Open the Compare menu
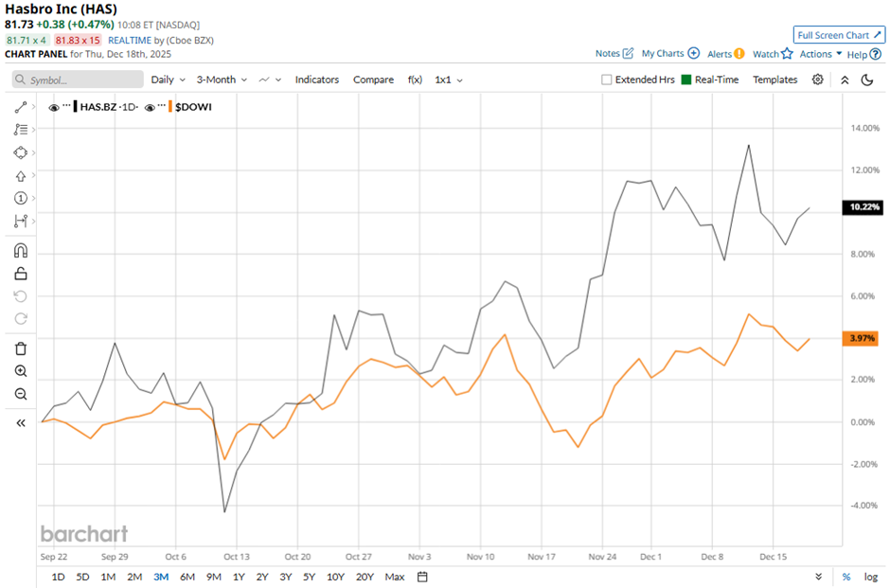 [x=373, y=80]
